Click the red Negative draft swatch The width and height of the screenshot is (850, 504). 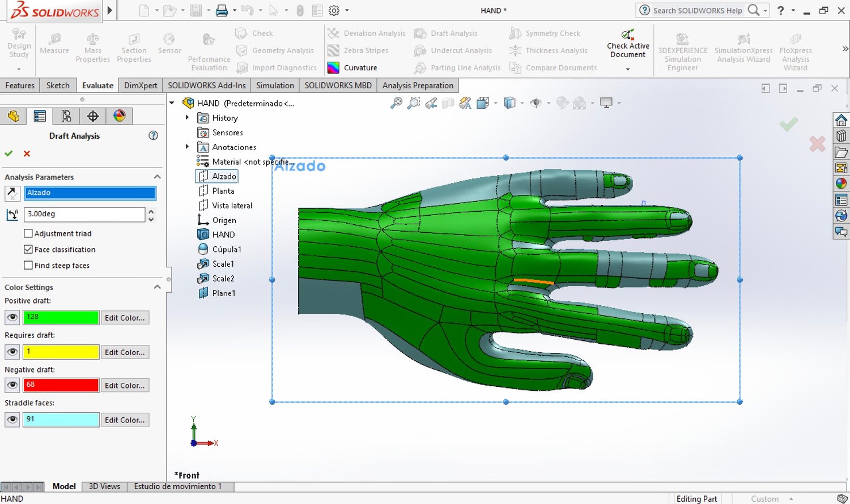(61, 386)
